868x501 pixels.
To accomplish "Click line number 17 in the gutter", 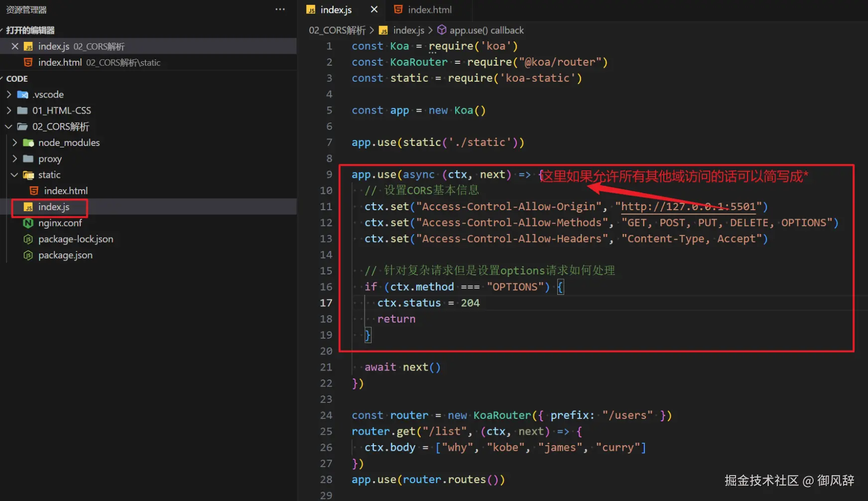I will pyautogui.click(x=326, y=303).
